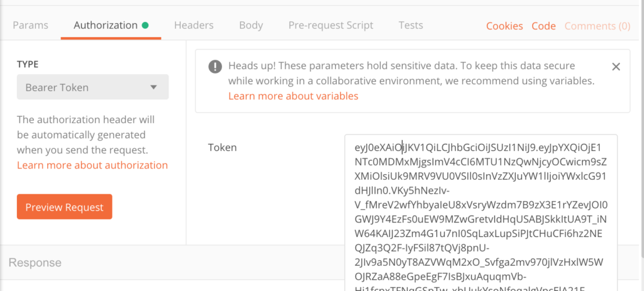Click the TYPE heading label

(x=28, y=65)
